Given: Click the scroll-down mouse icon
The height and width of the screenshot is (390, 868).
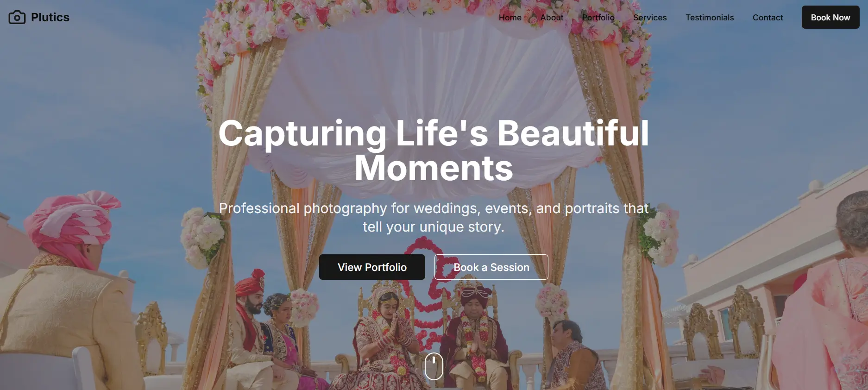Looking at the screenshot, I should click(x=434, y=366).
